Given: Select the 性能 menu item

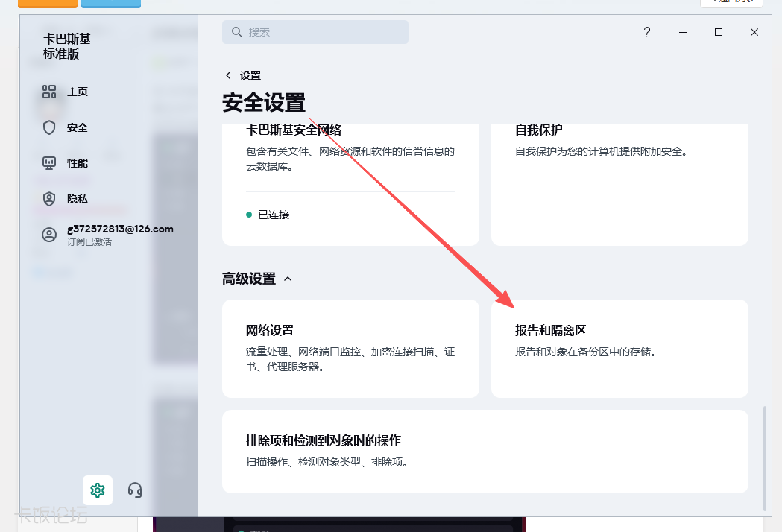Looking at the screenshot, I should click(x=78, y=163).
